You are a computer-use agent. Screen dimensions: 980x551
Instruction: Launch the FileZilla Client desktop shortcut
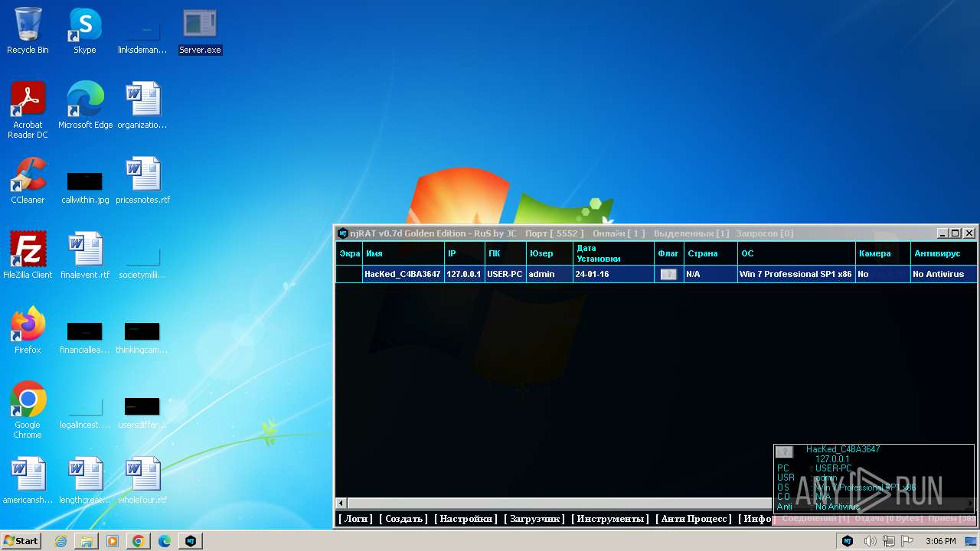28,256
